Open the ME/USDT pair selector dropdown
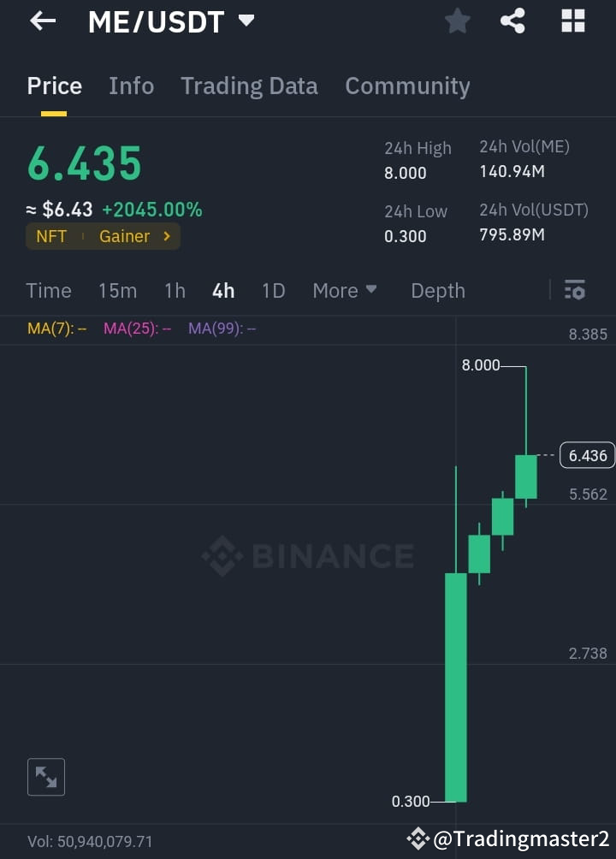This screenshot has width=616, height=859. click(x=246, y=23)
